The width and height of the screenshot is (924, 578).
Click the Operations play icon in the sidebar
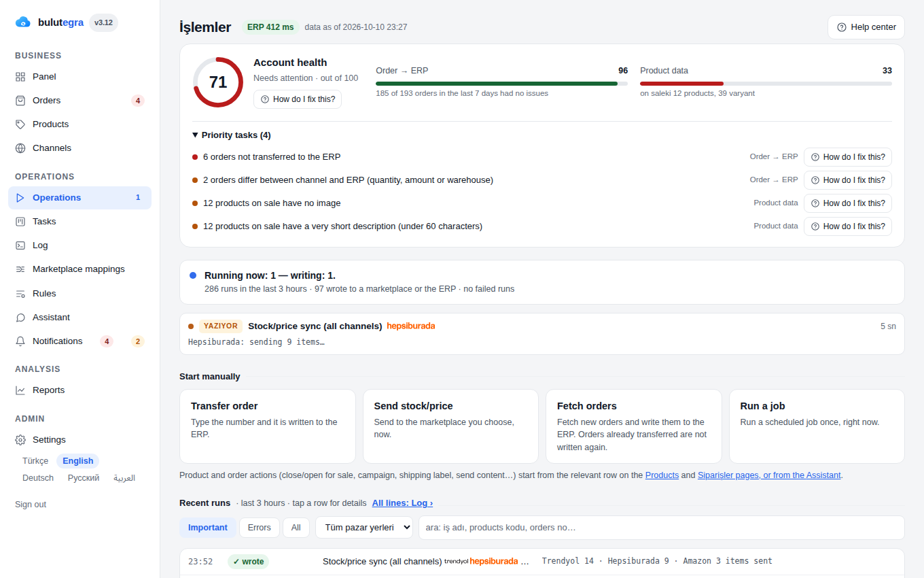point(20,198)
